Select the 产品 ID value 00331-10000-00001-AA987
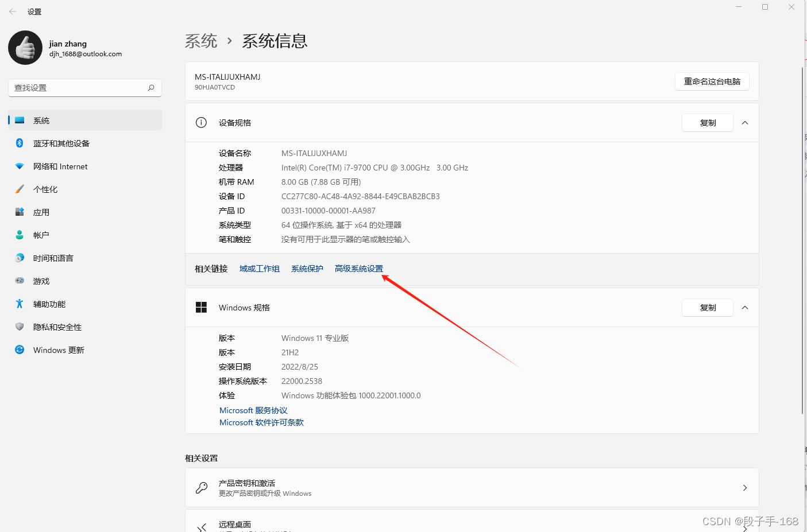Screen dimensions: 807x532 pyautogui.click(x=329, y=211)
